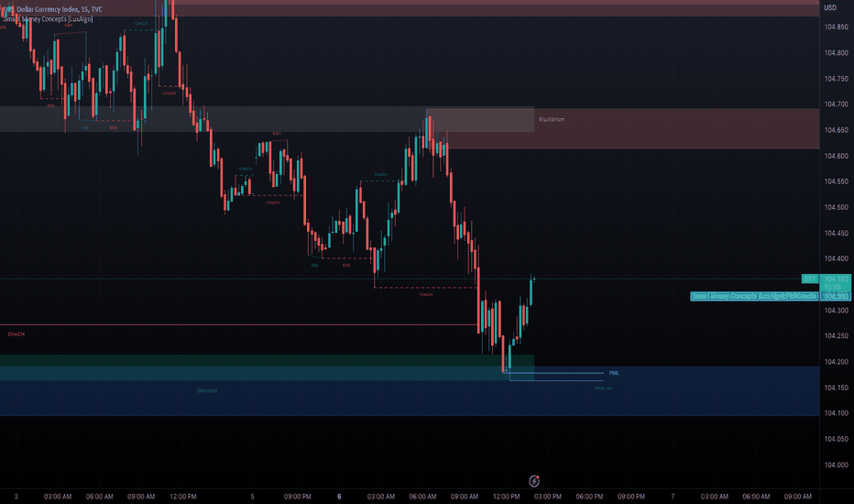Image resolution: width=854 pixels, height=504 pixels.
Task: Click the 104.200 price axis value
Action: [x=836, y=362]
